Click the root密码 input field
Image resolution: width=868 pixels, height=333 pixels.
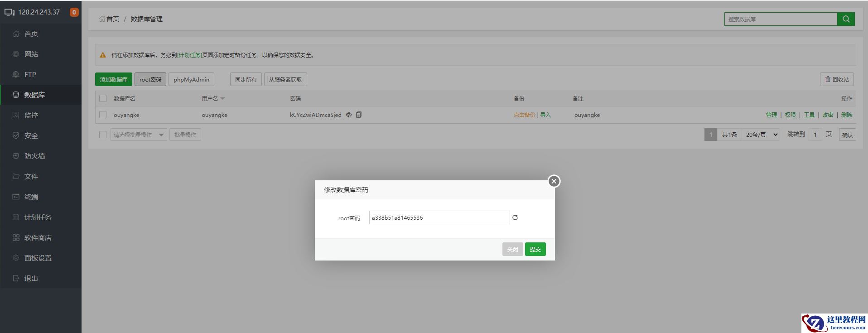tap(439, 217)
